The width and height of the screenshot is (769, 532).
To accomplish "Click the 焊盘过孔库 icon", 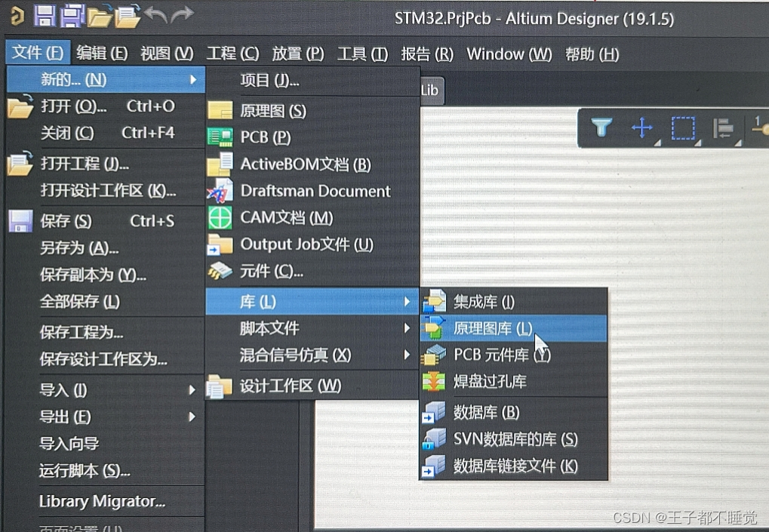I will (434, 382).
